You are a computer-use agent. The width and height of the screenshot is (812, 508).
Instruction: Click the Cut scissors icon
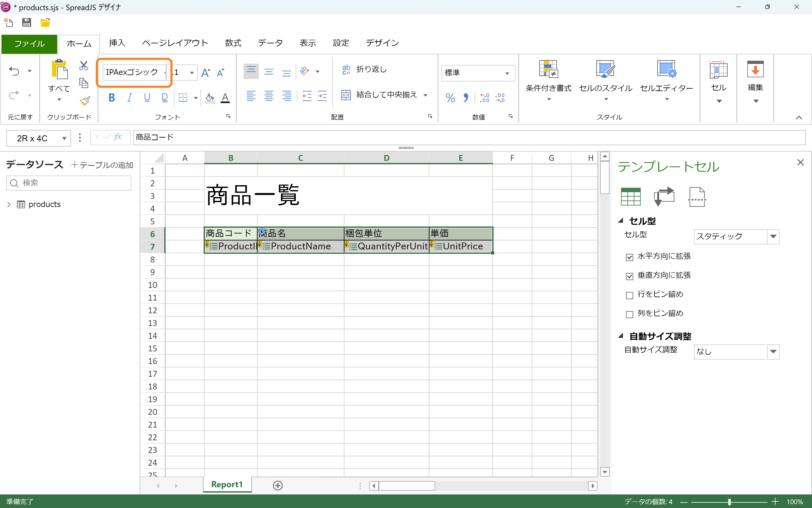pyautogui.click(x=84, y=66)
